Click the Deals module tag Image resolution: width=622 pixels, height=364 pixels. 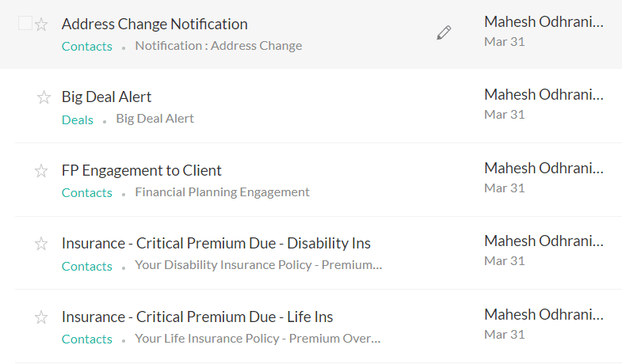tap(78, 119)
